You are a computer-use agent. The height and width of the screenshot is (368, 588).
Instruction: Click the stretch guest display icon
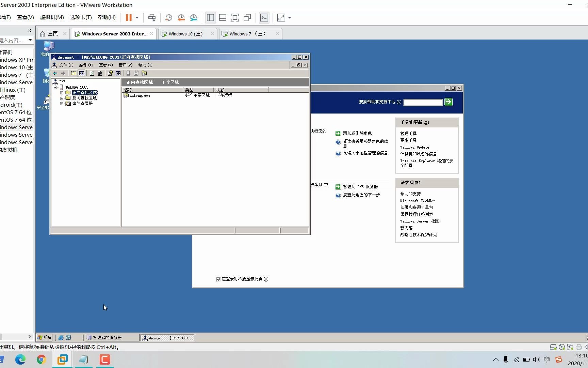point(281,17)
